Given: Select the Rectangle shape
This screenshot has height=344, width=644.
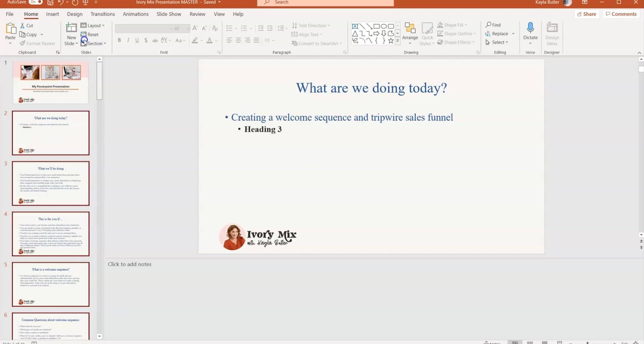Looking at the screenshot, I should (377, 26).
